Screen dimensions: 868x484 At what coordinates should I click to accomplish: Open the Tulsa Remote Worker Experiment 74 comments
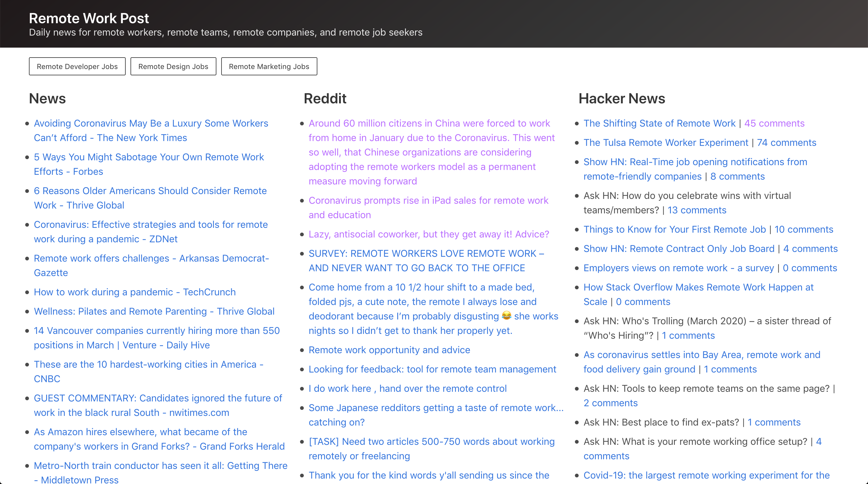[786, 143]
